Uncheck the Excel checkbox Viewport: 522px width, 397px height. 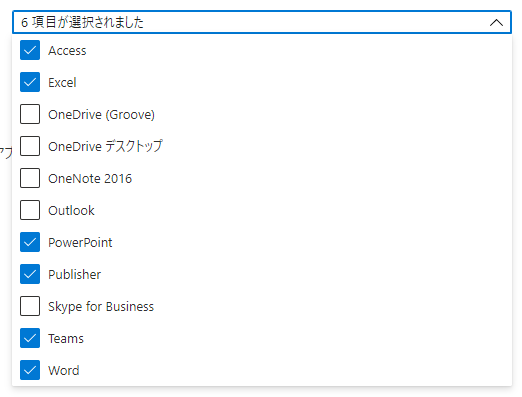30,82
